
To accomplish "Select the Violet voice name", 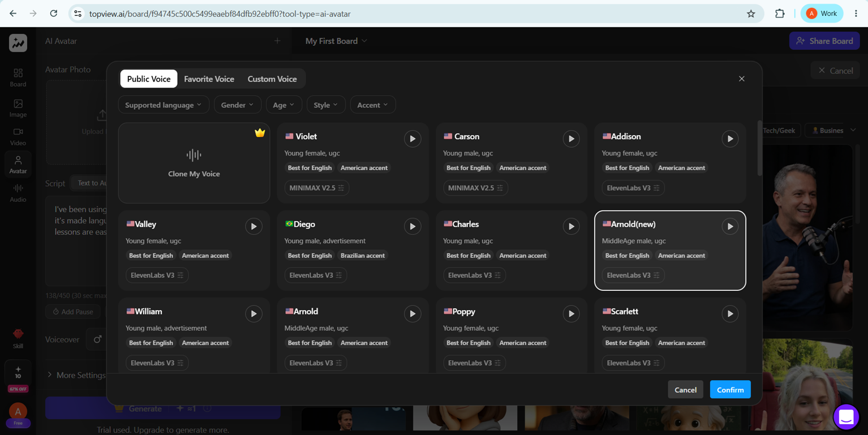I will click(x=306, y=136).
